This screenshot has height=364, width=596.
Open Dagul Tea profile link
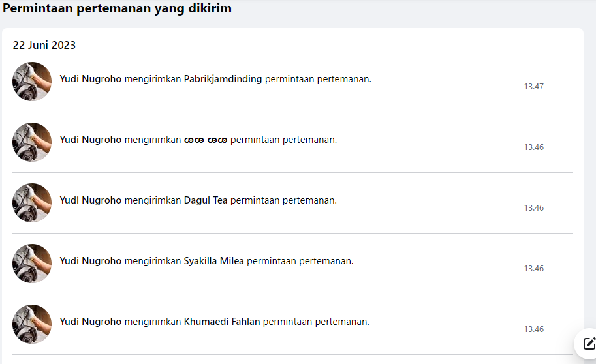[206, 200]
